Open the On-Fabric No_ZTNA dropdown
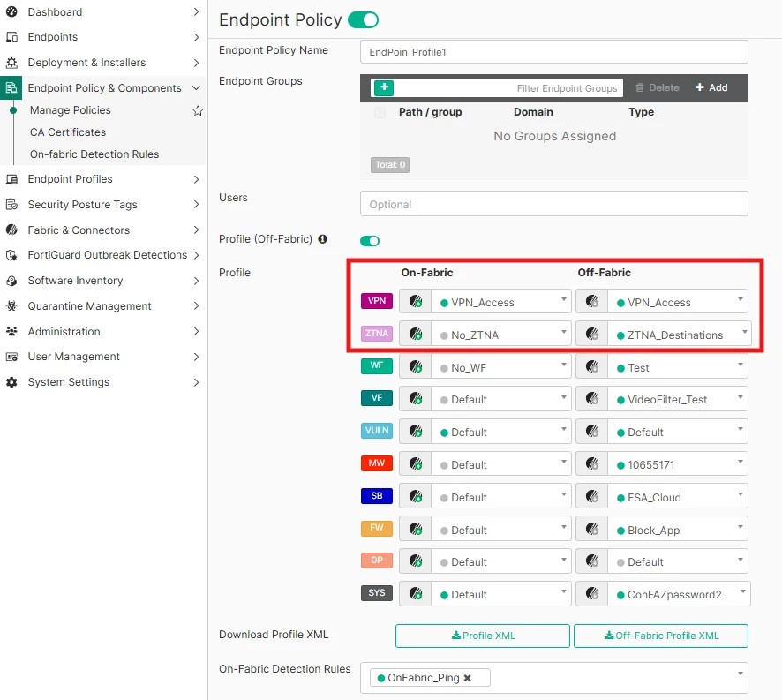Image resolution: width=782 pixels, height=700 pixels. (501, 334)
